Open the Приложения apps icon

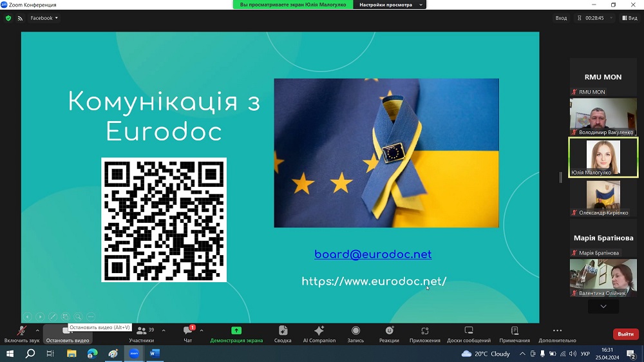tap(424, 330)
